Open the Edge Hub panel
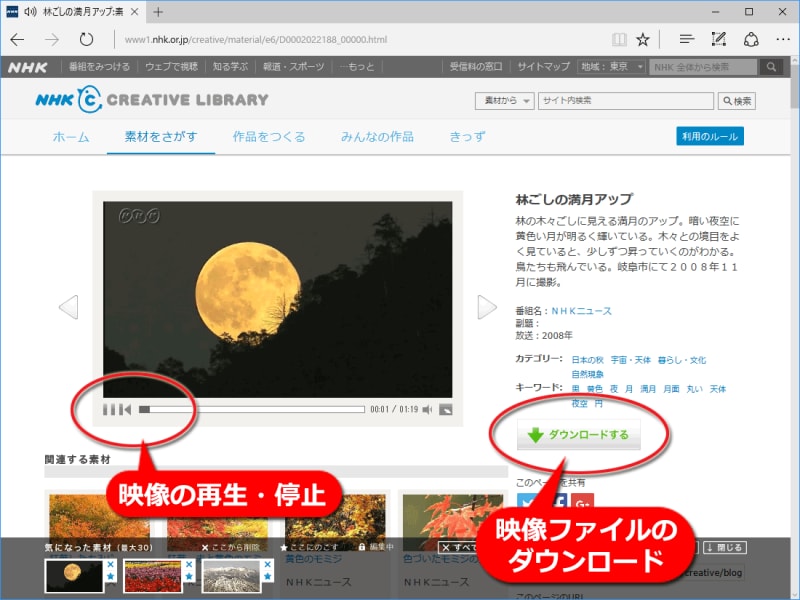800x600 pixels. click(686, 39)
